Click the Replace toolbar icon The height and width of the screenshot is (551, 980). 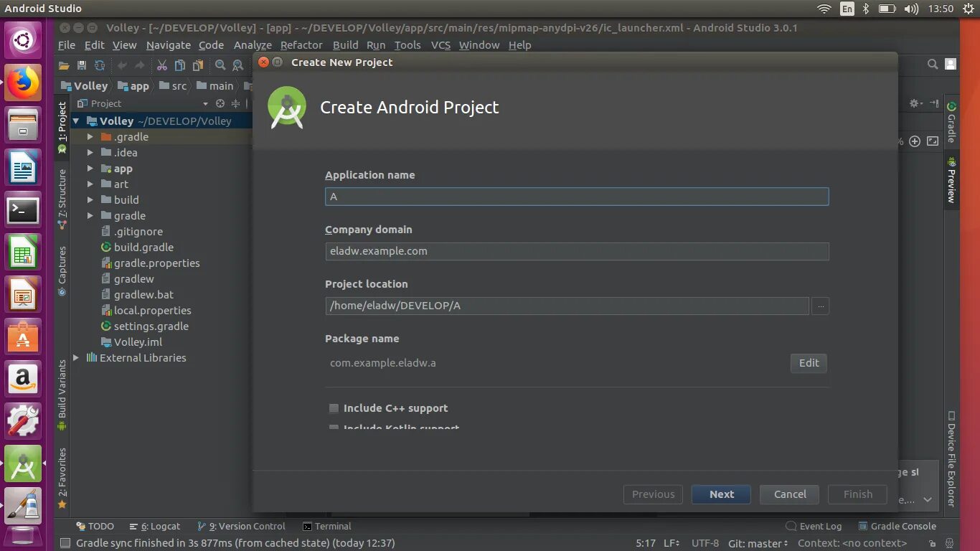tap(238, 65)
